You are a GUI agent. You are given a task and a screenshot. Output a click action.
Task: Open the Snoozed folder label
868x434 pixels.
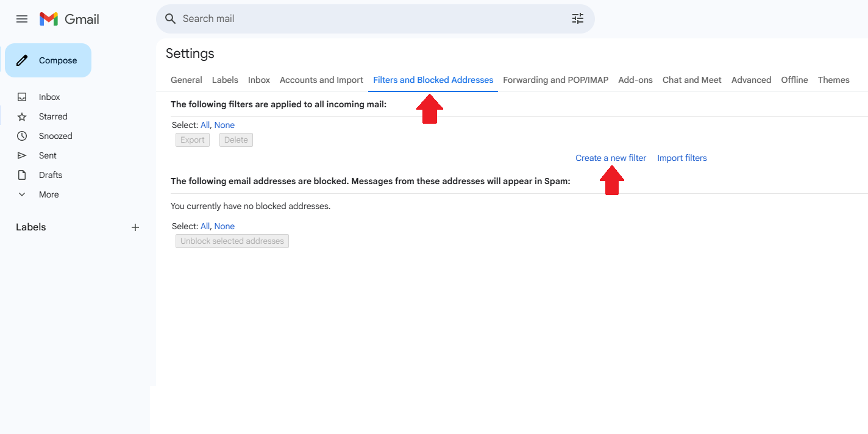click(55, 136)
